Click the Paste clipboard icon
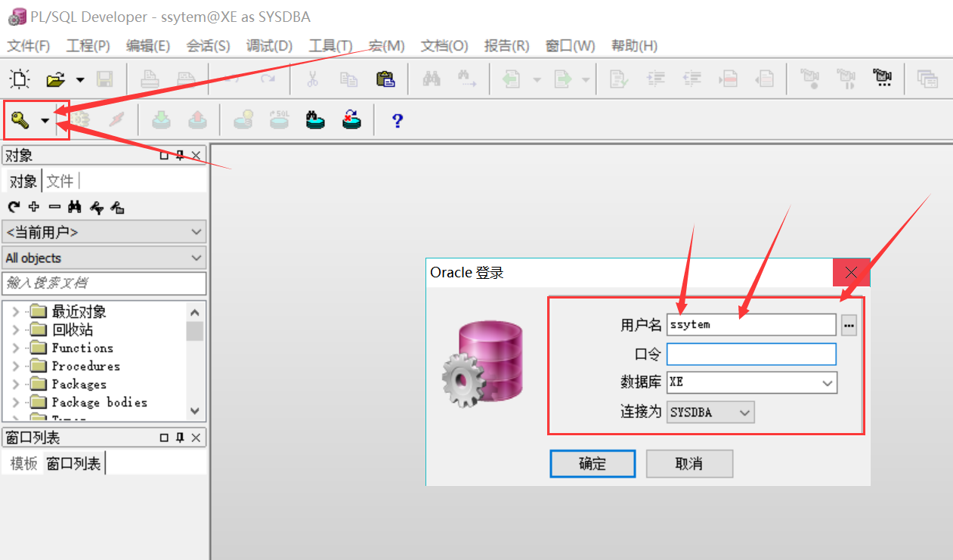 pyautogui.click(x=385, y=79)
